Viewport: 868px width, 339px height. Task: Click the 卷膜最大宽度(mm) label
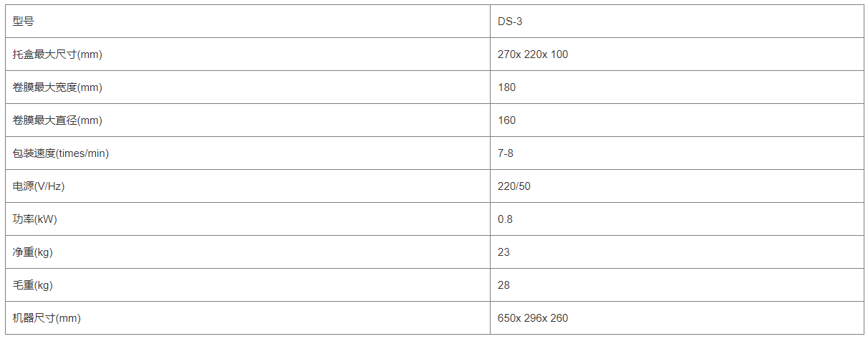pos(57,87)
